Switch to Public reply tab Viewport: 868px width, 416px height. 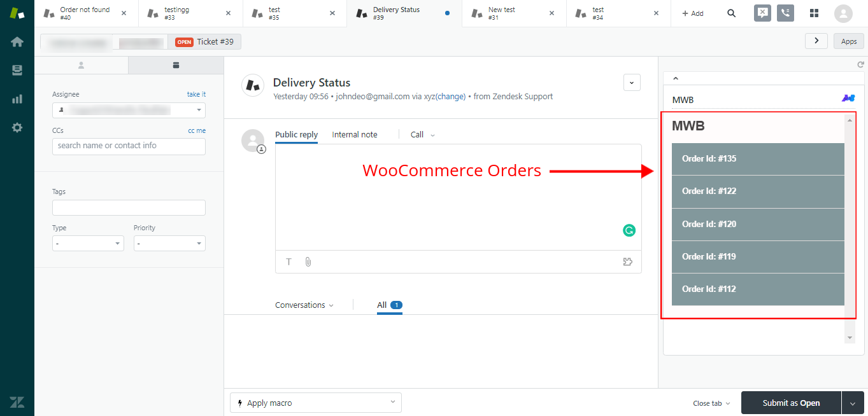pyautogui.click(x=296, y=135)
